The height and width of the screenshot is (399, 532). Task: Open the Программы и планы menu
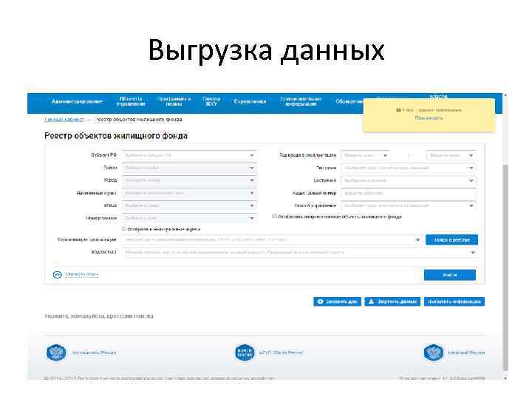click(174, 101)
